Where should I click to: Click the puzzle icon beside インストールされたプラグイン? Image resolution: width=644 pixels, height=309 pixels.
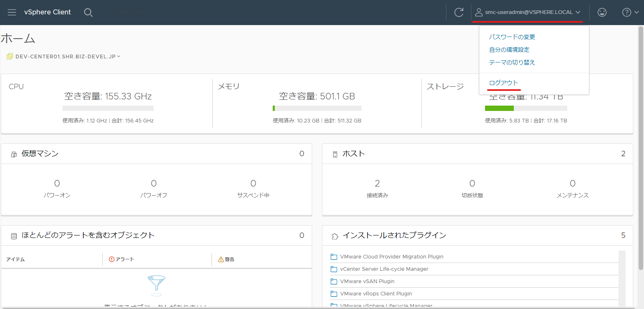tap(335, 236)
